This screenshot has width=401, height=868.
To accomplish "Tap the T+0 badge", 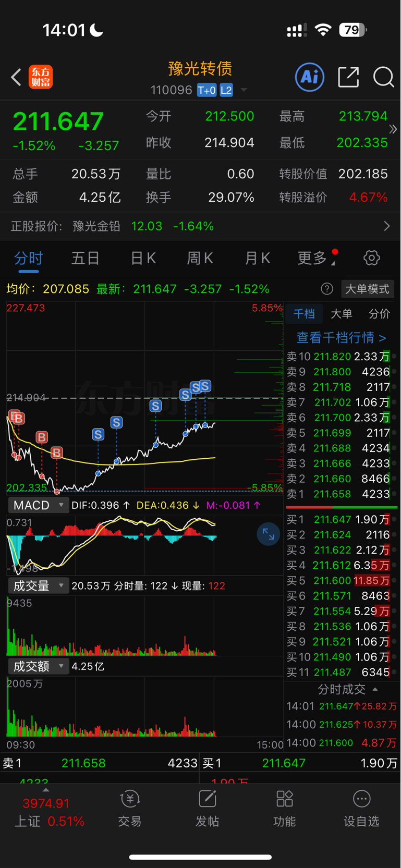I will tap(206, 90).
